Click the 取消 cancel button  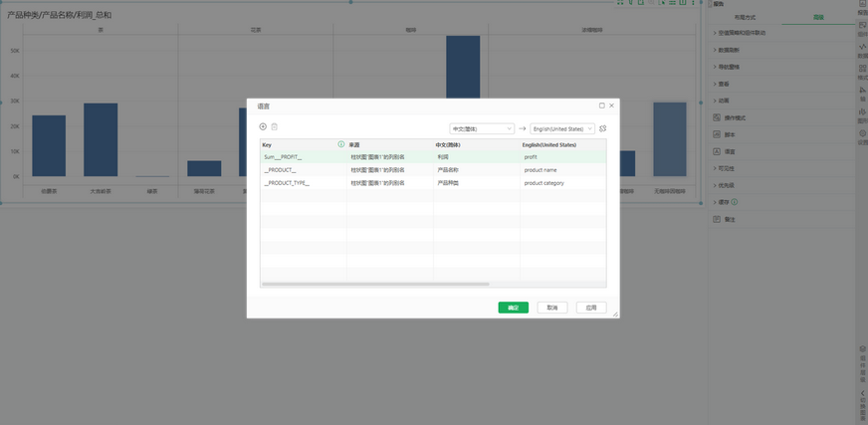(x=551, y=308)
